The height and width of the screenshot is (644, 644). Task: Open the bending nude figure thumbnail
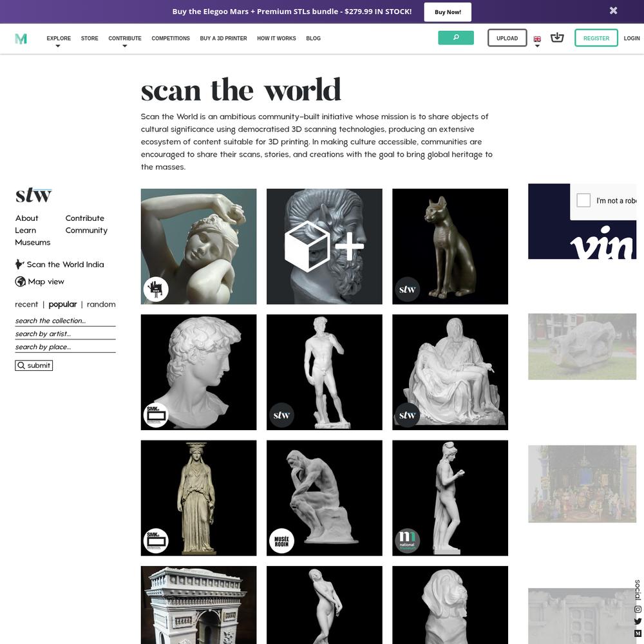click(324, 605)
